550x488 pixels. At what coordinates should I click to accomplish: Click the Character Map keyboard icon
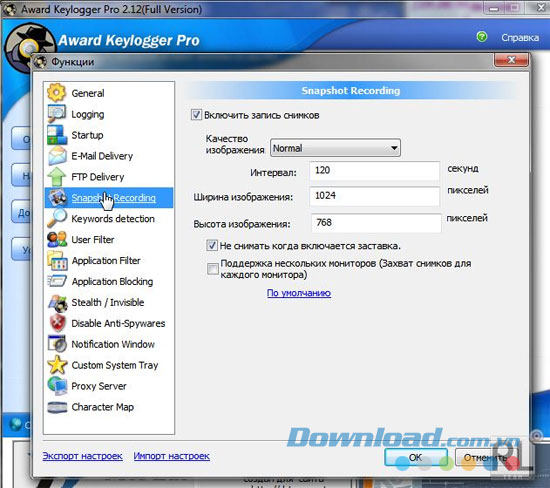coord(57,407)
